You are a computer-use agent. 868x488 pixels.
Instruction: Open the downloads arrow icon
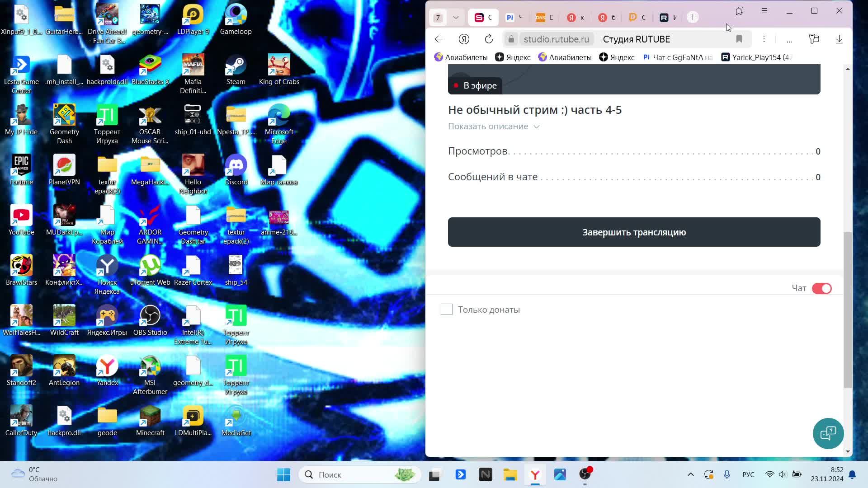(839, 39)
